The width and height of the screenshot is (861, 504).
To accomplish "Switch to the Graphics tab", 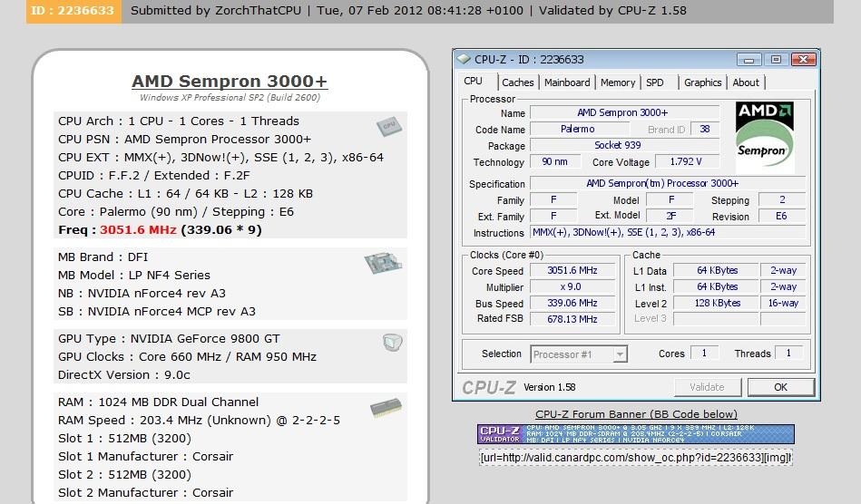I will coord(703,82).
